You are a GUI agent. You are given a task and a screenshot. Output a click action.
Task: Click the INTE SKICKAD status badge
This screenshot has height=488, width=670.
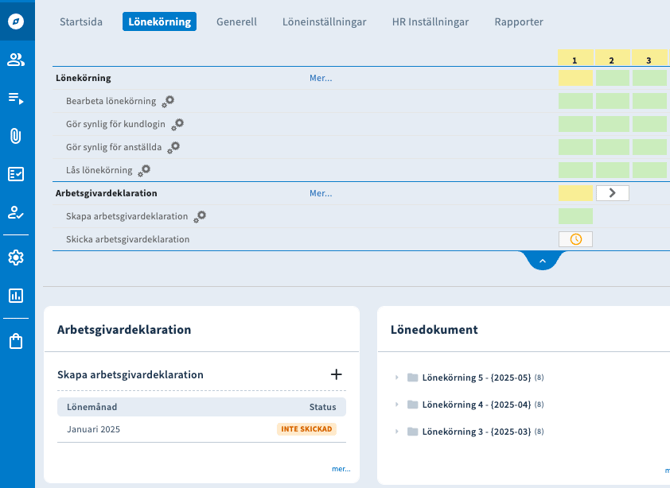point(306,429)
